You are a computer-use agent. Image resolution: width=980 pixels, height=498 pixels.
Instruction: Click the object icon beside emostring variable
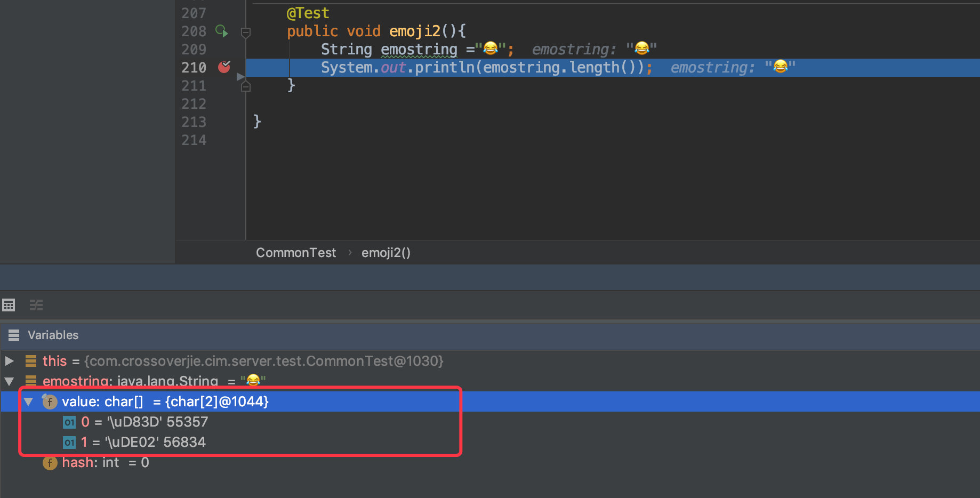31,381
